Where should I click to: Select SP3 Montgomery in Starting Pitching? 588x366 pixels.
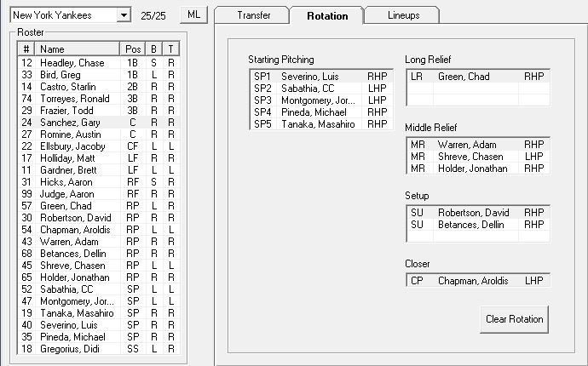[x=321, y=100]
